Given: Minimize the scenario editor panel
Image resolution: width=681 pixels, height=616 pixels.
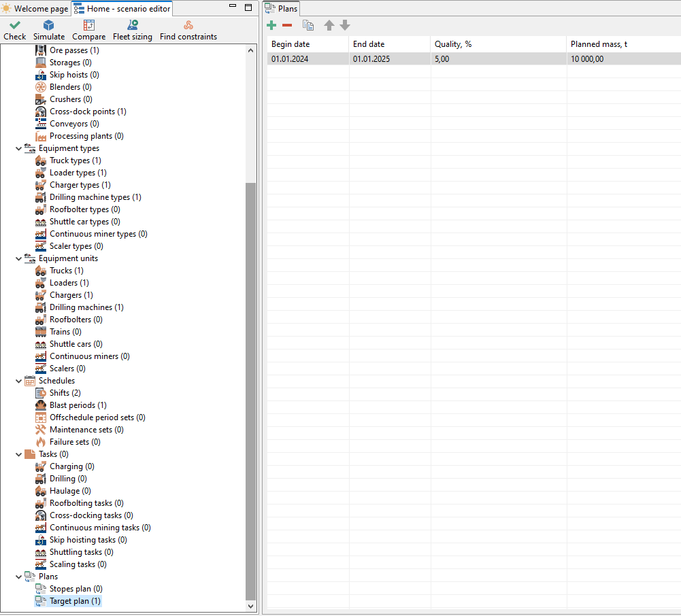Looking at the screenshot, I should click(233, 7).
